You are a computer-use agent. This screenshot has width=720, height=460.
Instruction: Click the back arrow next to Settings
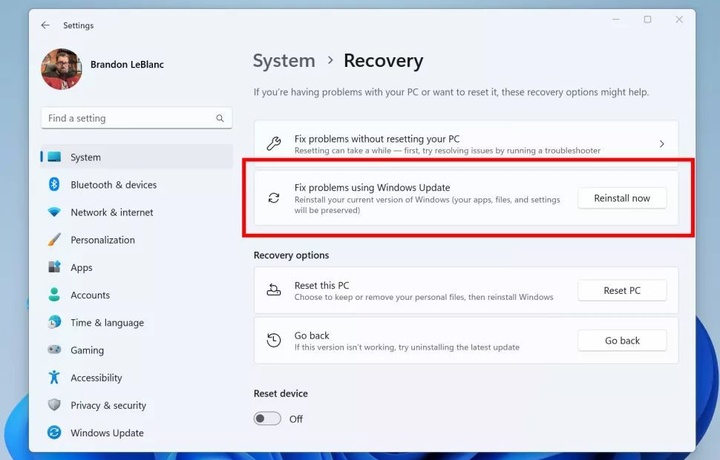pyautogui.click(x=45, y=25)
